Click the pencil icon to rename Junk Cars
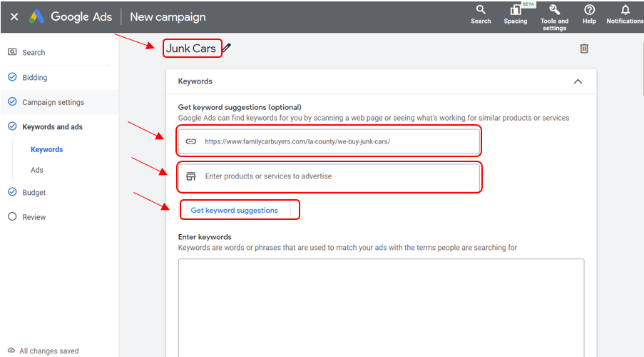Image resolution: width=644 pixels, height=357 pixels. coord(227,49)
